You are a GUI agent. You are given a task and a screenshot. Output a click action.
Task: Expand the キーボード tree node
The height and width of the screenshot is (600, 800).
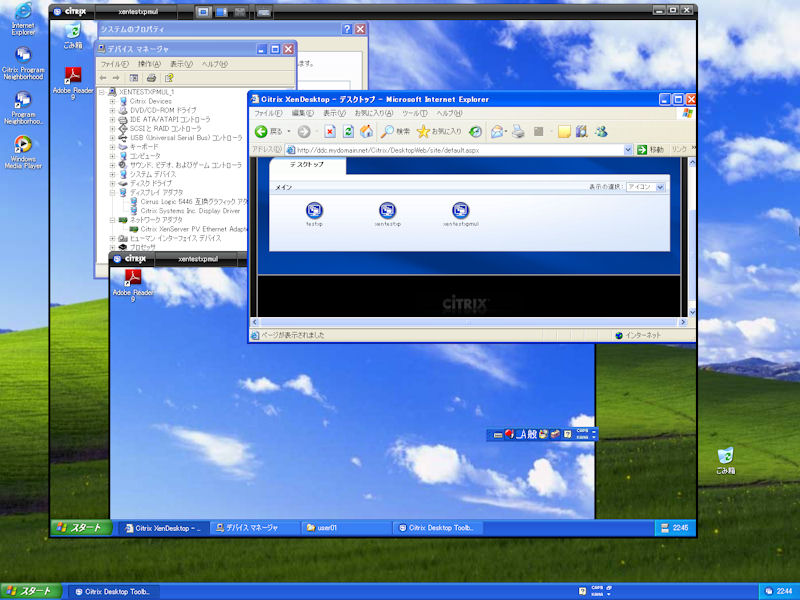(x=112, y=147)
